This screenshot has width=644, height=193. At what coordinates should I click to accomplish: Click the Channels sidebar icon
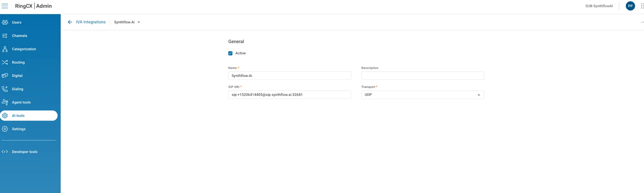(5, 35)
